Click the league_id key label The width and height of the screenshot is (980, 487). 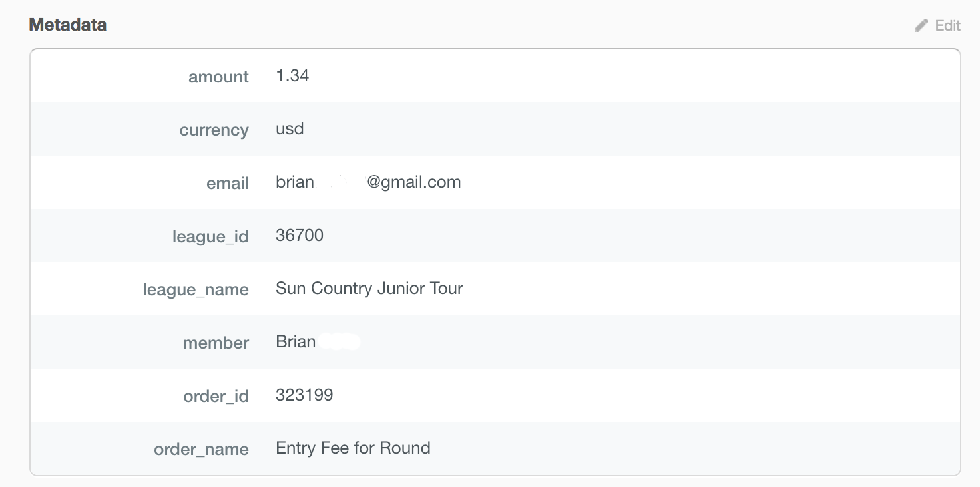(x=210, y=237)
